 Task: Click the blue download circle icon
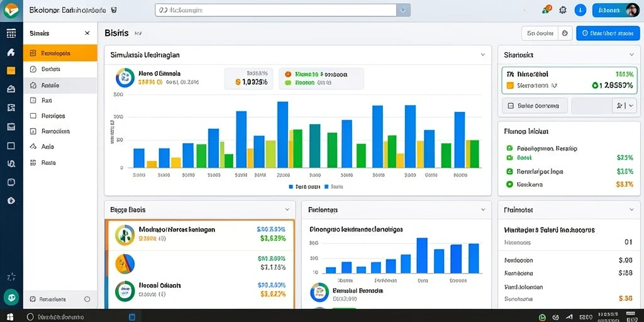pos(580,10)
